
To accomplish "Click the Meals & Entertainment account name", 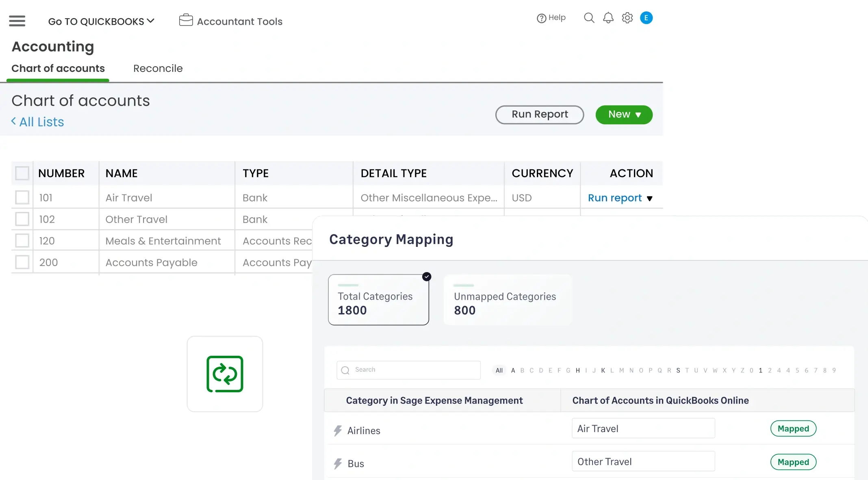I will tap(163, 241).
